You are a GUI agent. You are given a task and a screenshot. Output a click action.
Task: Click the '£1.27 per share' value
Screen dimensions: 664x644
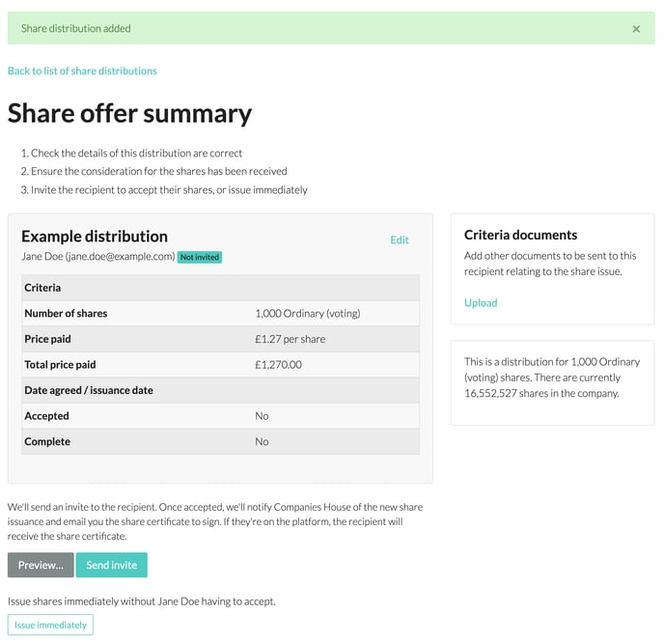290,339
